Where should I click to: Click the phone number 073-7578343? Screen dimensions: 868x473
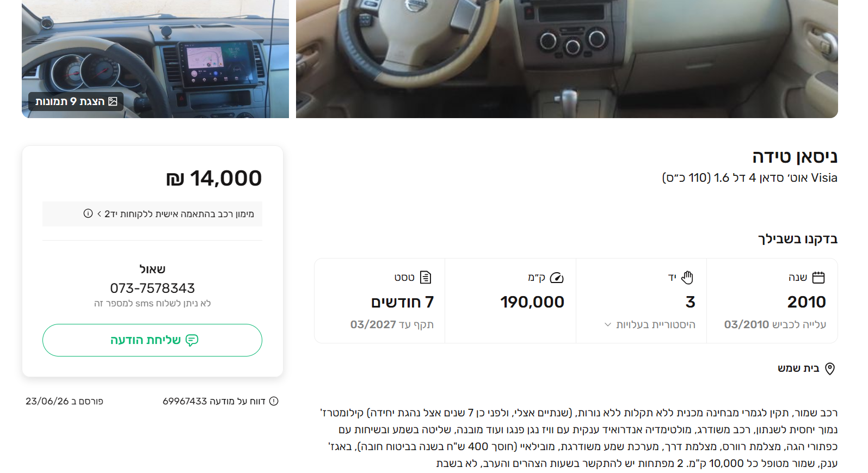pyautogui.click(x=152, y=288)
